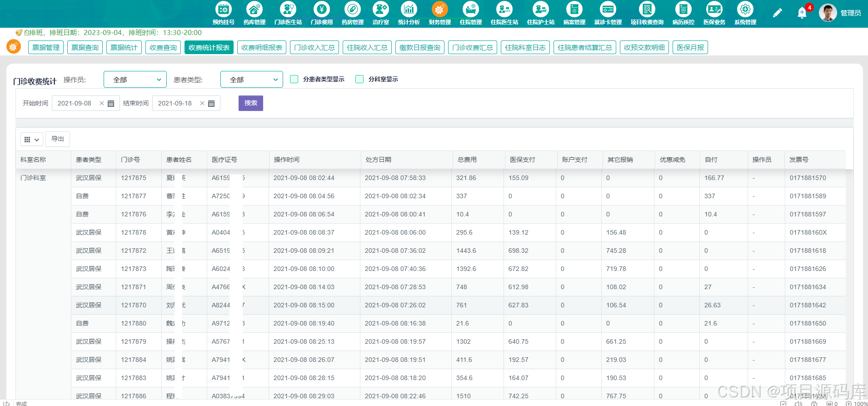Click the pencil edit icon in header
Image resolution: width=868 pixels, height=406 pixels.
[777, 13]
